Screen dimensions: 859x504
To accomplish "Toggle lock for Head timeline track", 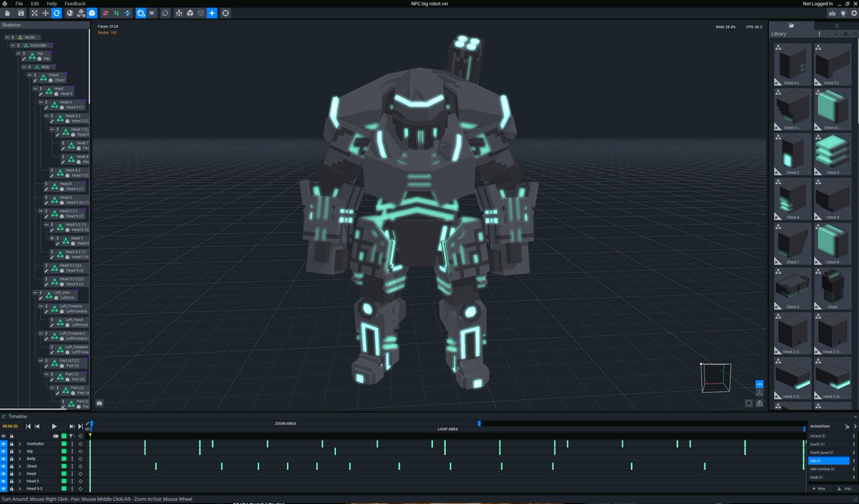I will click(11, 474).
